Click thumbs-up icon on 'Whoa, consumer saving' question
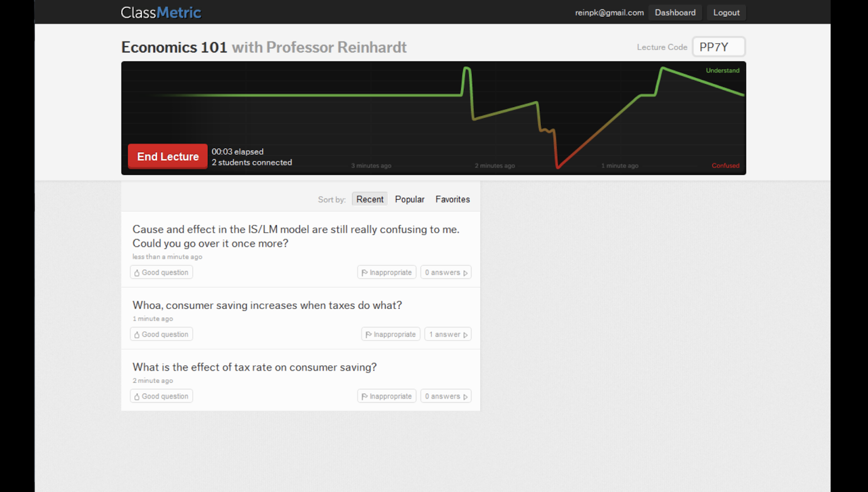The width and height of the screenshot is (868, 492). click(x=137, y=335)
